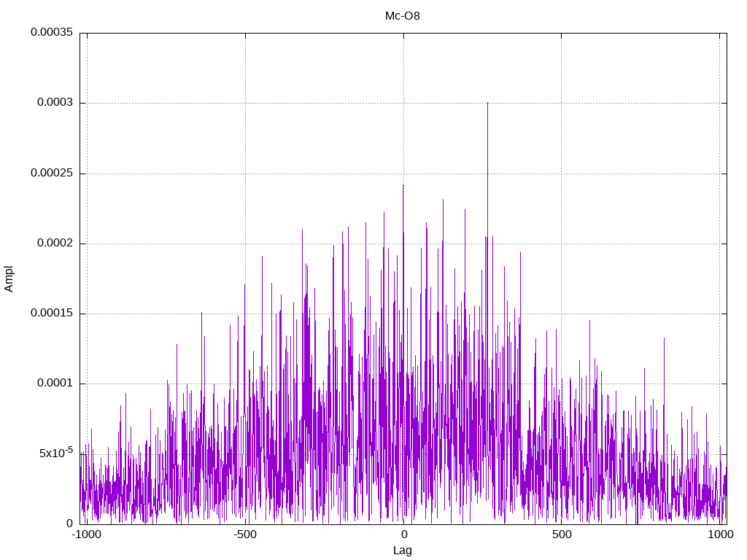Click the y-axis value 5x10-5

point(56,452)
